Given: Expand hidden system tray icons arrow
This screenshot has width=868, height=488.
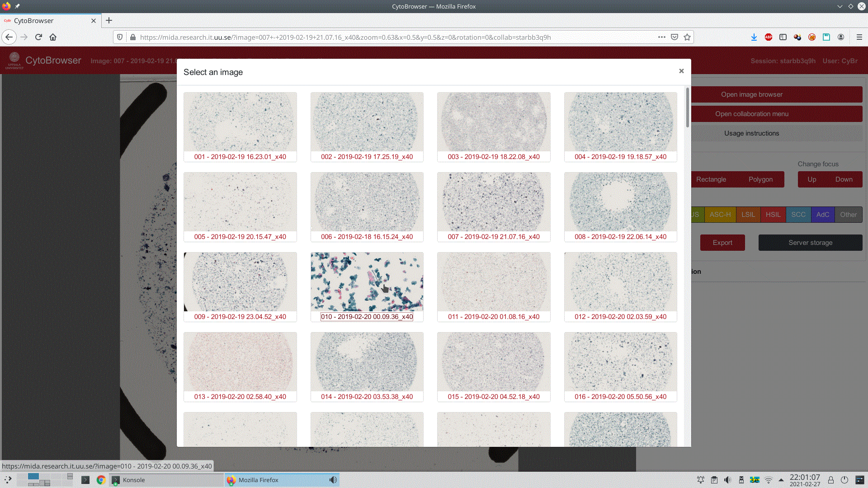Looking at the screenshot, I should (x=781, y=480).
